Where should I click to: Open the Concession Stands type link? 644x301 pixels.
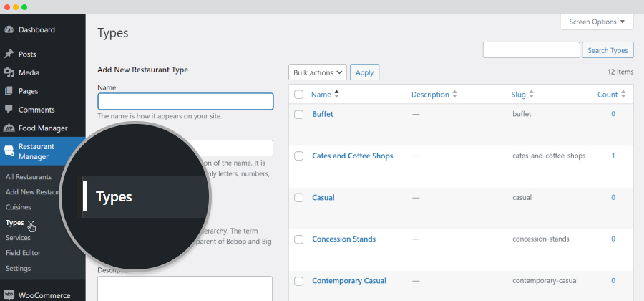coord(343,239)
